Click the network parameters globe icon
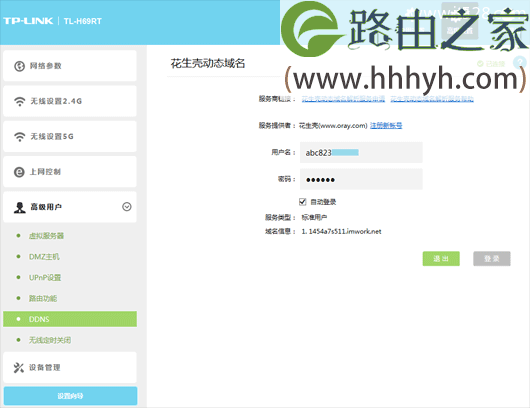This screenshot has width=530, height=408. [19, 66]
